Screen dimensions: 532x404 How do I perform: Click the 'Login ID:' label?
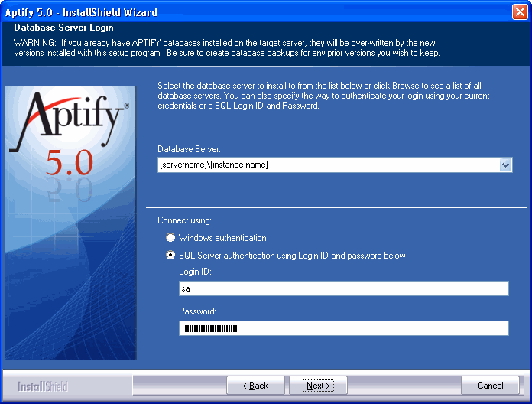[195, 272]
